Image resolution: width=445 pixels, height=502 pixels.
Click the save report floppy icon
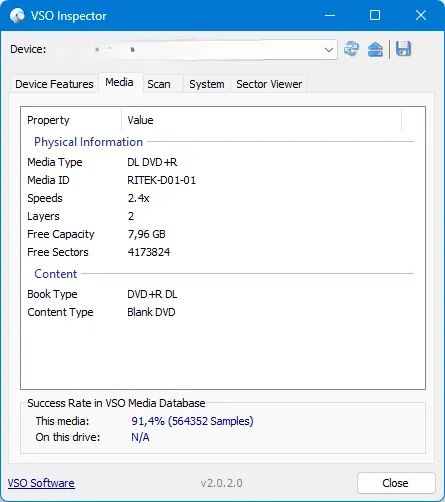coord(403,49)
